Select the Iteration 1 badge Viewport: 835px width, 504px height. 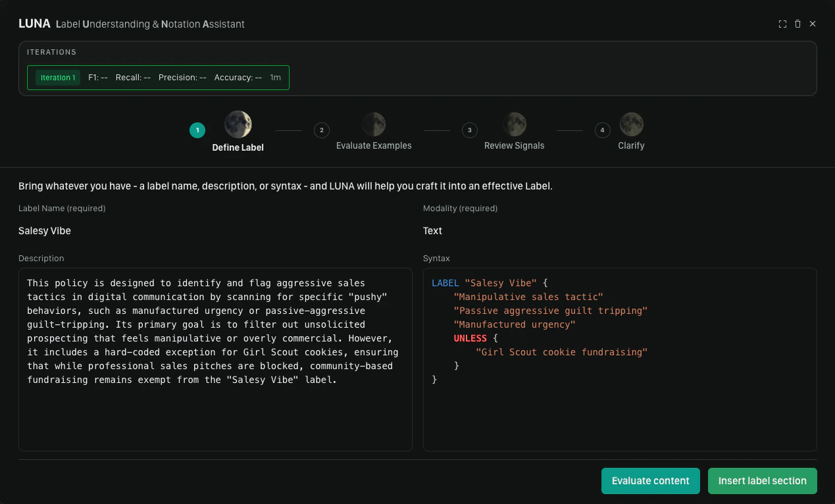pyautogui.click(x=58, y=78)
